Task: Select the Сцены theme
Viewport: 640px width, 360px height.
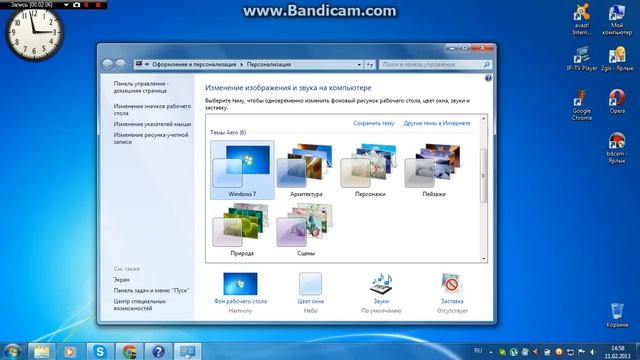Action: pos(306,230)
